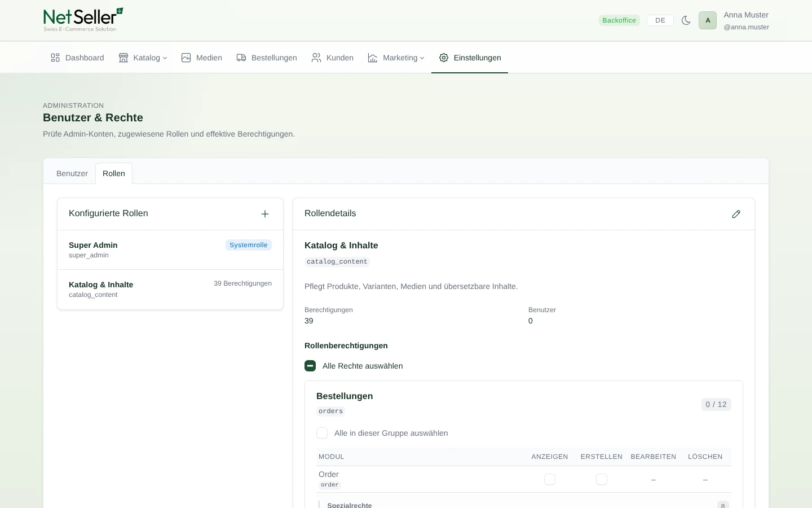Edit role details with pencil icon

[x=736, y=214]
